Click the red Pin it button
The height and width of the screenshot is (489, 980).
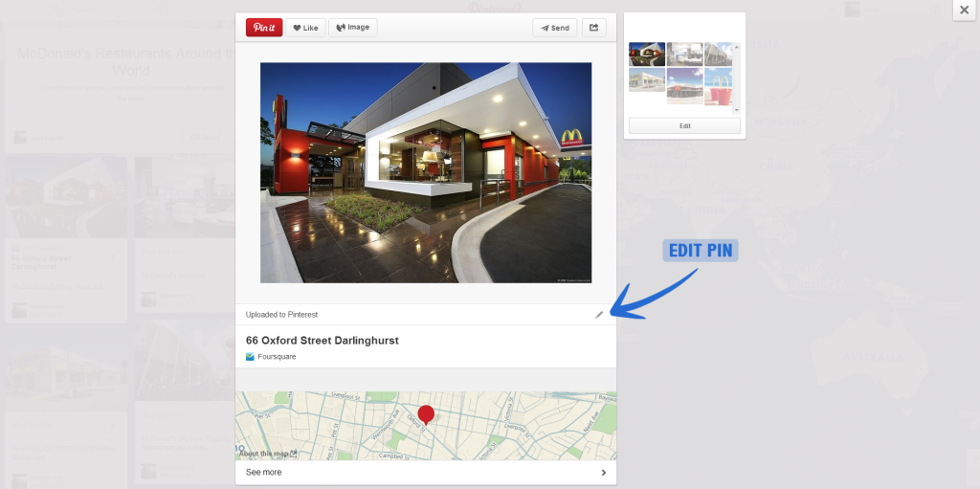point(264,28)
